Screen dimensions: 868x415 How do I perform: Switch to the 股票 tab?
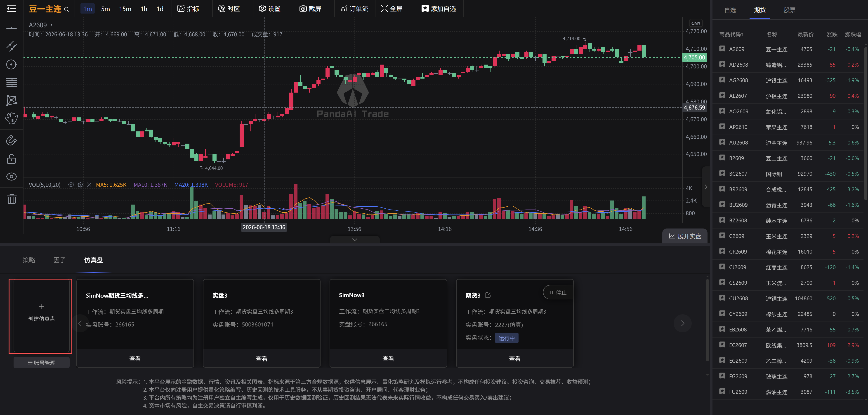790,10
